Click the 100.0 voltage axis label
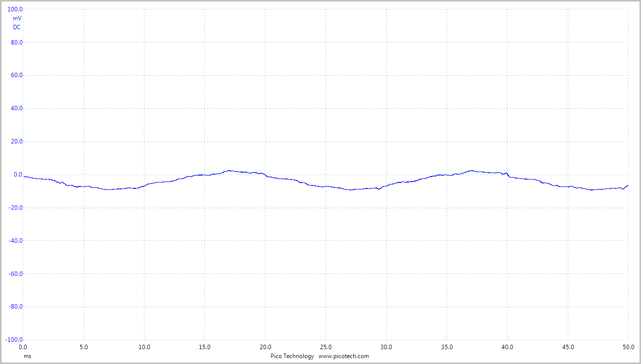The image size is (641, 364). coord(15,9)
